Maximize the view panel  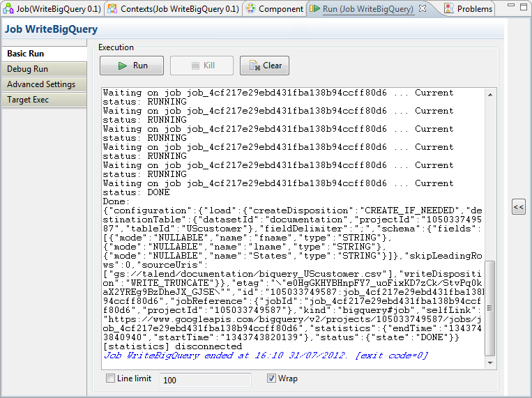point(524,6)
